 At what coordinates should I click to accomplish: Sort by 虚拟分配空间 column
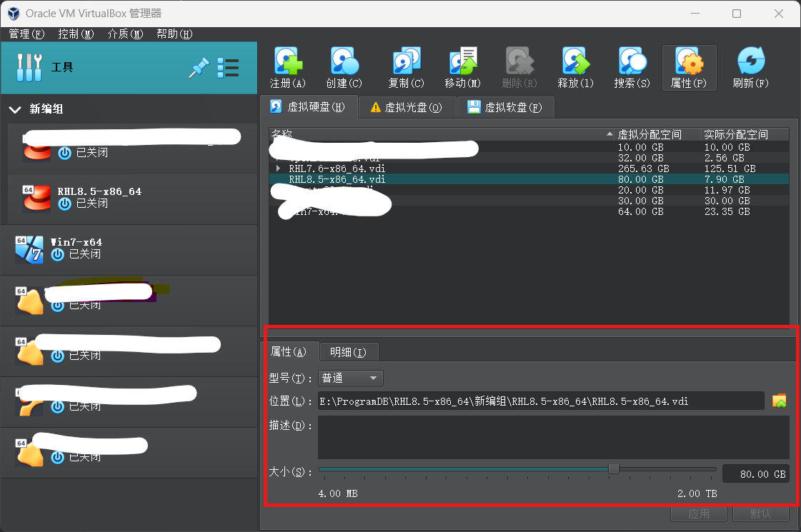click(658, 134)
